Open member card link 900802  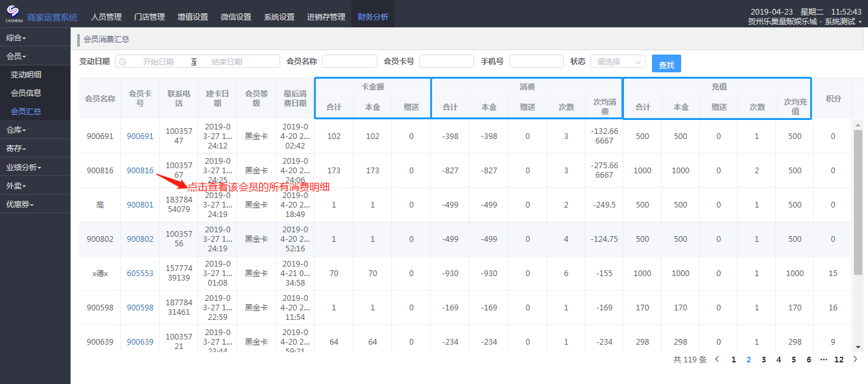[140, 239]
